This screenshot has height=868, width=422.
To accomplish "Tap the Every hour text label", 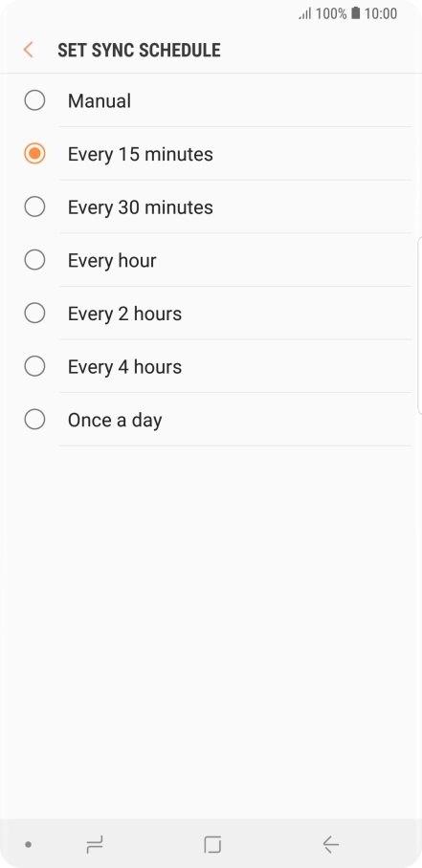I will pos(112,261).
